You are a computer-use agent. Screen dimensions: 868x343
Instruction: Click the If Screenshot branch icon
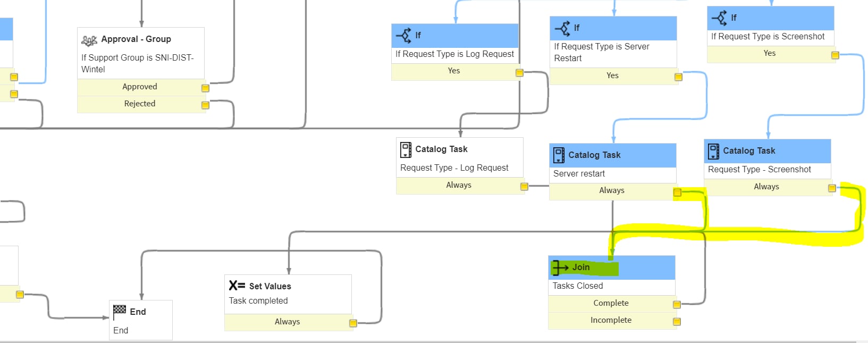point(719,18)
